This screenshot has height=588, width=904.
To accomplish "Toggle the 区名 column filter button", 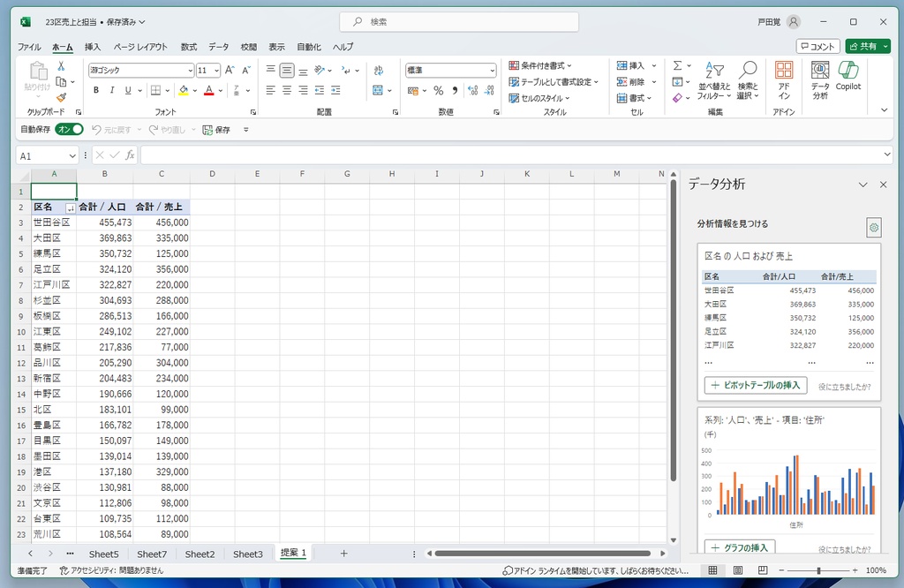I will pyautogui.click(x=71, y=208).
